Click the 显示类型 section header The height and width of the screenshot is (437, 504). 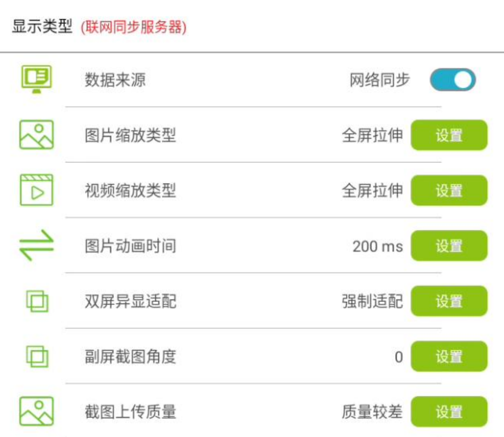point(42,27)
